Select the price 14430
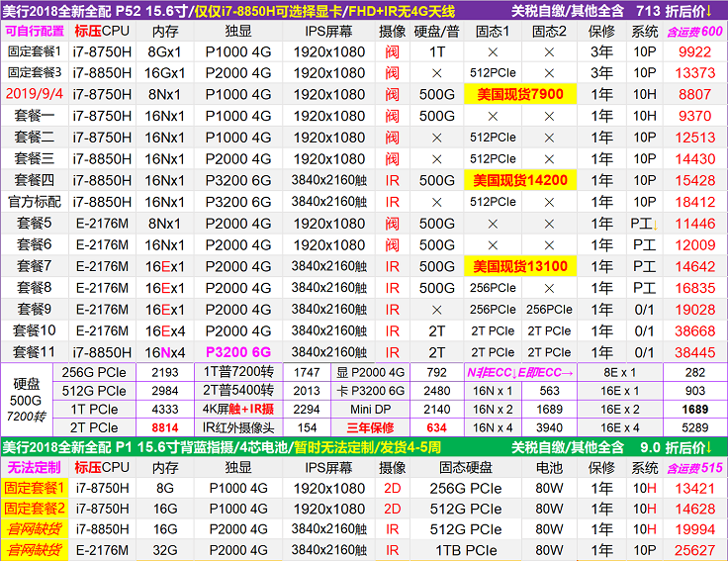This screenshot has width=728, height=561. click(x=694, y=159)
